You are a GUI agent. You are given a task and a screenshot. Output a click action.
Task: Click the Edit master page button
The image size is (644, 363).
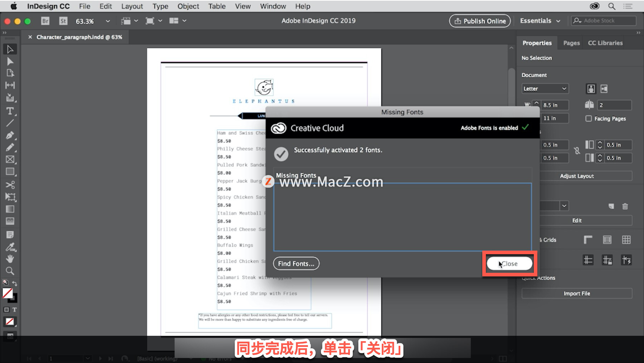pyautogui.click(x=577, y=221)
